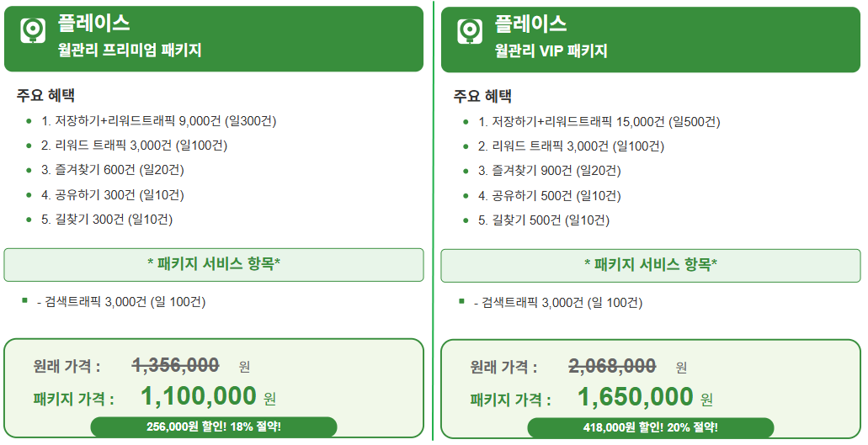
Task: Open the left 패키지 서비스 항목 bar
Action: coord(214,265)
